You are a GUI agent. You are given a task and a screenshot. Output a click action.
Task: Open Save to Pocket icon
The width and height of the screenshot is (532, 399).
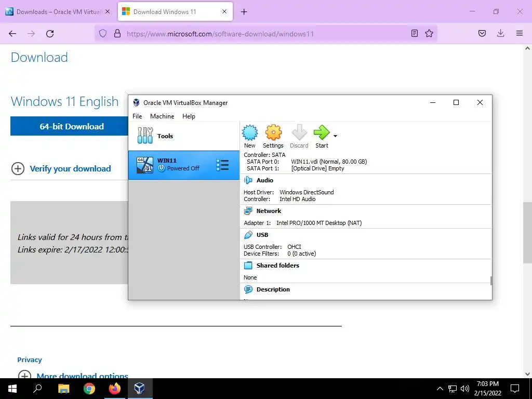point(482,33)
